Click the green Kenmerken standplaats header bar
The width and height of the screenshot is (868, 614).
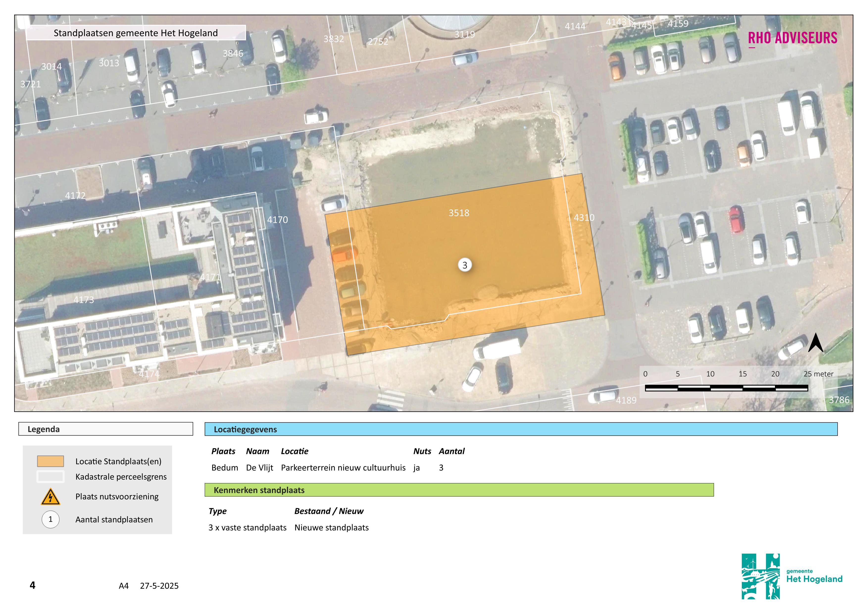tap(459, 490)
